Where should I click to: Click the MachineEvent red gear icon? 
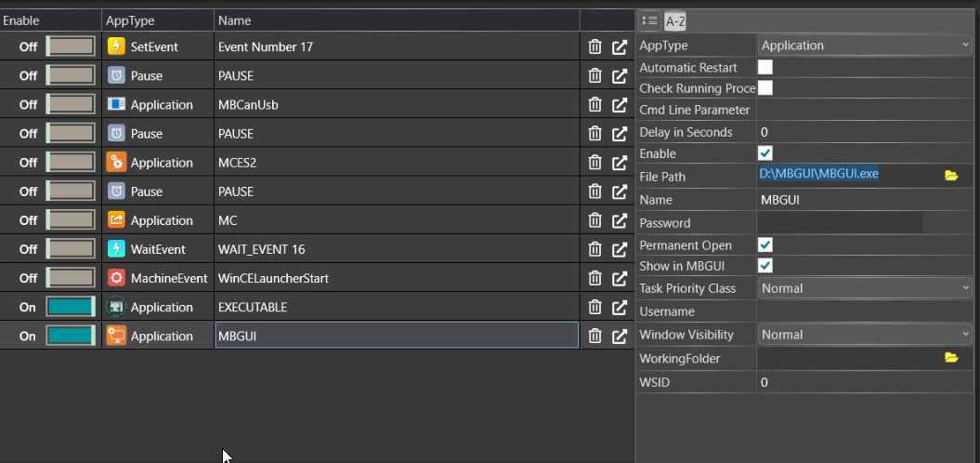(116, 278)
